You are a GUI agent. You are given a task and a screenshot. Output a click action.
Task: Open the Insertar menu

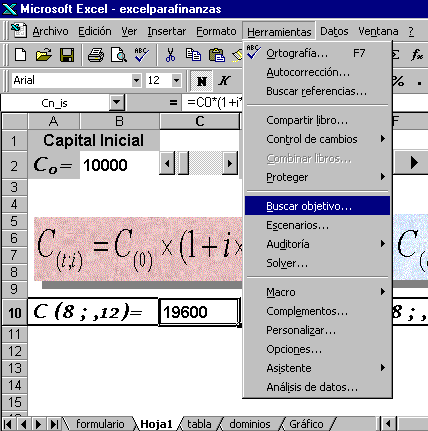(x=166, y=31)
